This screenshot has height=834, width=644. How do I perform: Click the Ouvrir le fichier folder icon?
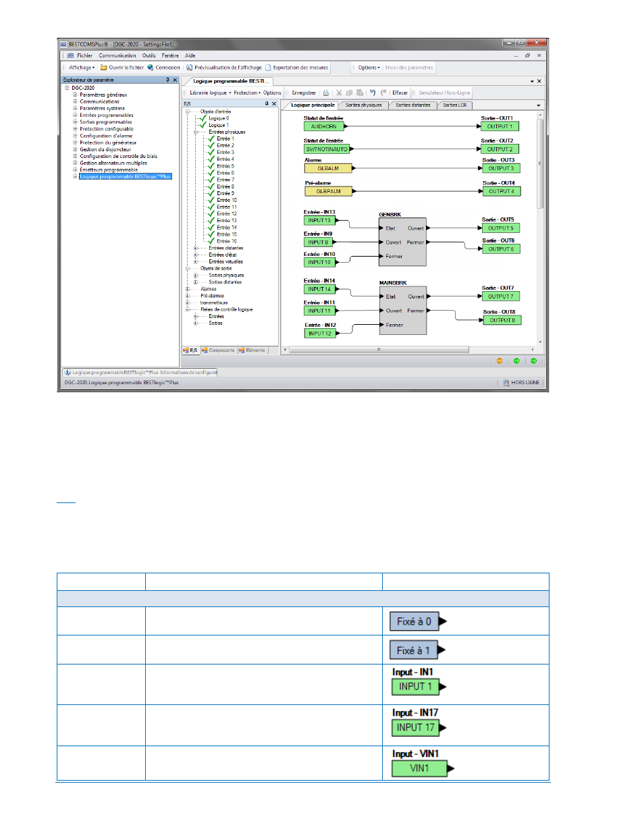[x=104, y=68]
